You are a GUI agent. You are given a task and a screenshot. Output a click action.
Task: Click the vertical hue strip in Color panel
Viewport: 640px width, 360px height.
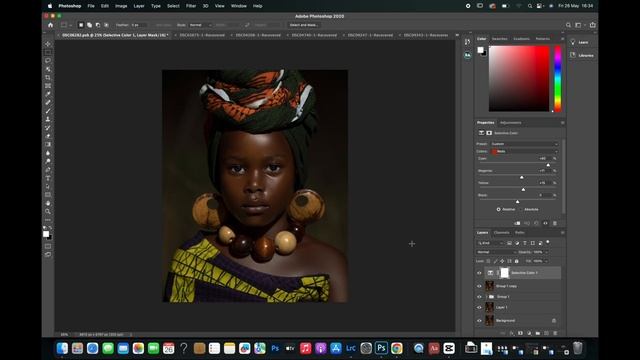click(x=558, y=78)
